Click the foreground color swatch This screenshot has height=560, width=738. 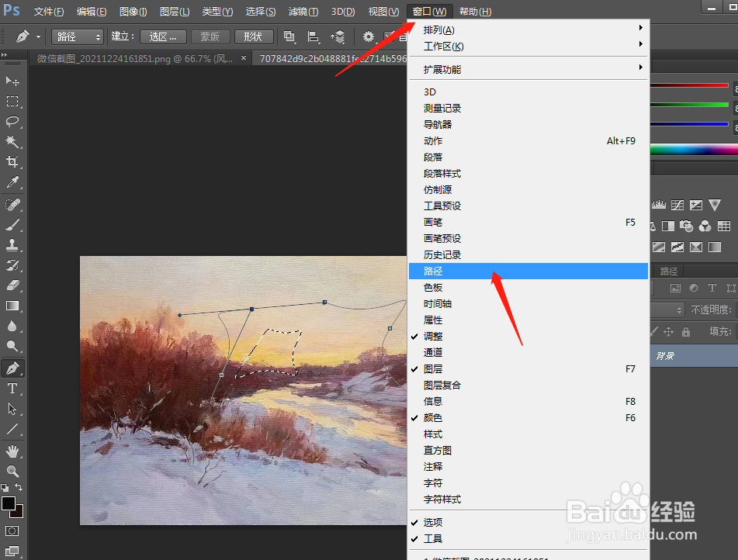(9, 503)
